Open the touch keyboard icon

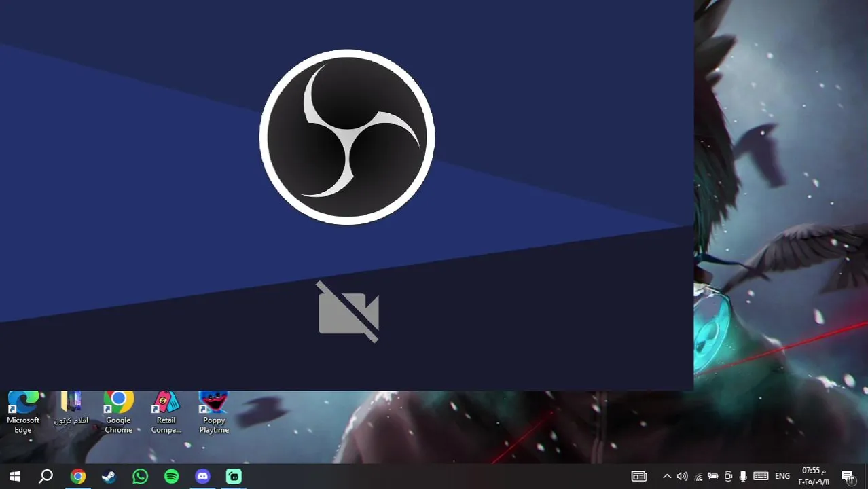(x=761, y=476)
